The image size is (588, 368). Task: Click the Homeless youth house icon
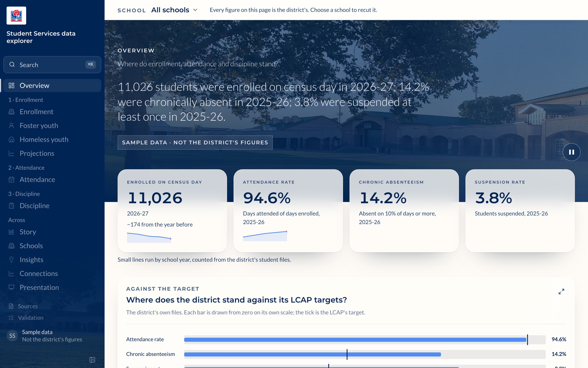tap(11, 139)
